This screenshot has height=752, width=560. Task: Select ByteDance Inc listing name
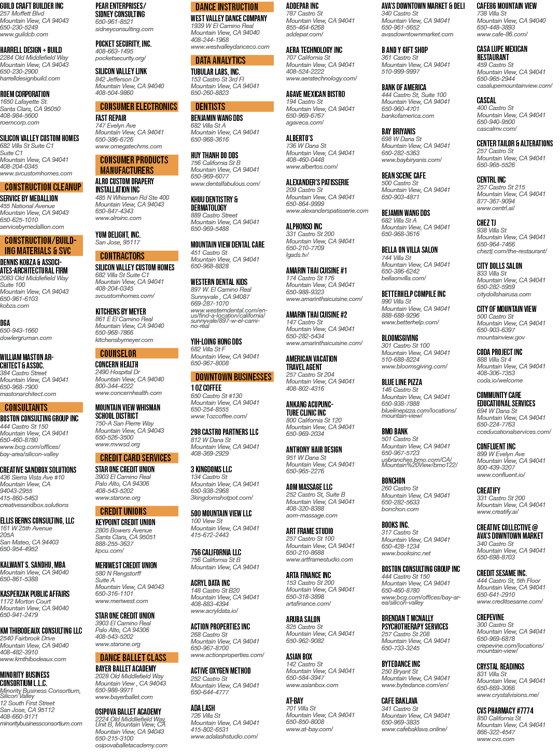tap(401, 664)
